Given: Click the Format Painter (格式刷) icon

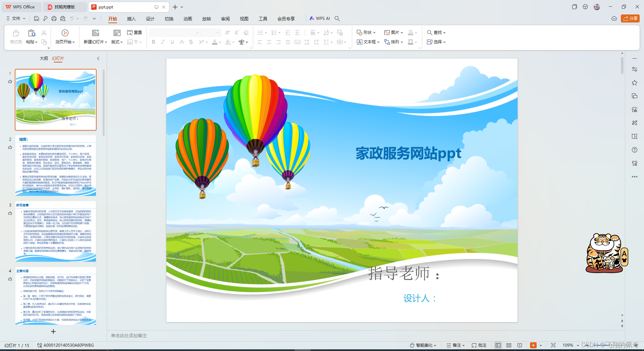Looking at the screenshot, I should pyautogui.click(x=16, y=33).
